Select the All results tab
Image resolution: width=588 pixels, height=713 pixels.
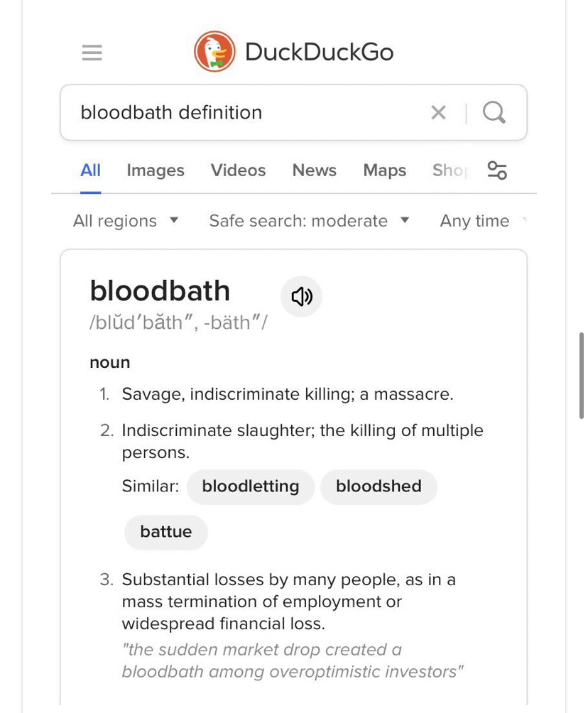90,170
